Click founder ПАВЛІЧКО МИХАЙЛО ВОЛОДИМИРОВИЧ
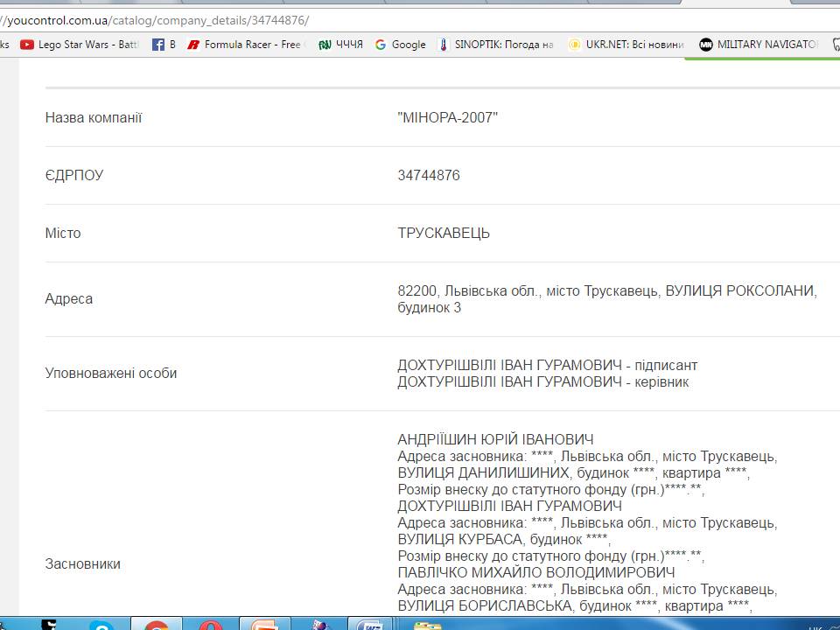The image size is (840, 630). 524,572
